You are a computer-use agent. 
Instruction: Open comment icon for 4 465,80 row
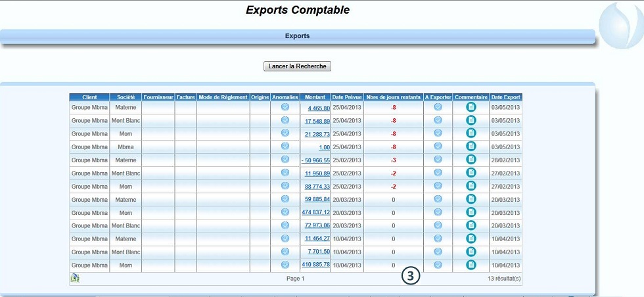[471, 107]
